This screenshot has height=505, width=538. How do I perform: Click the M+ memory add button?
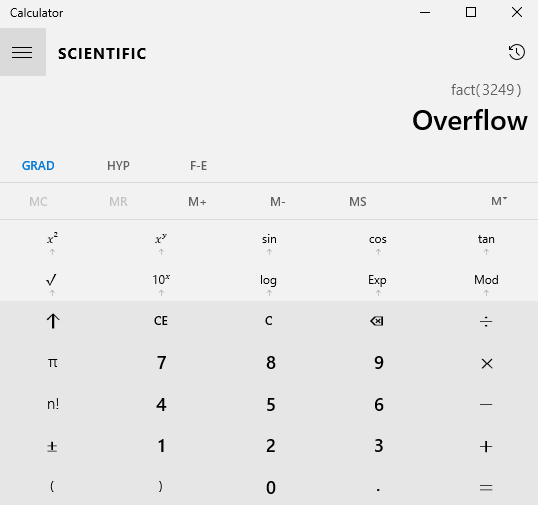[x=197, y=201]
